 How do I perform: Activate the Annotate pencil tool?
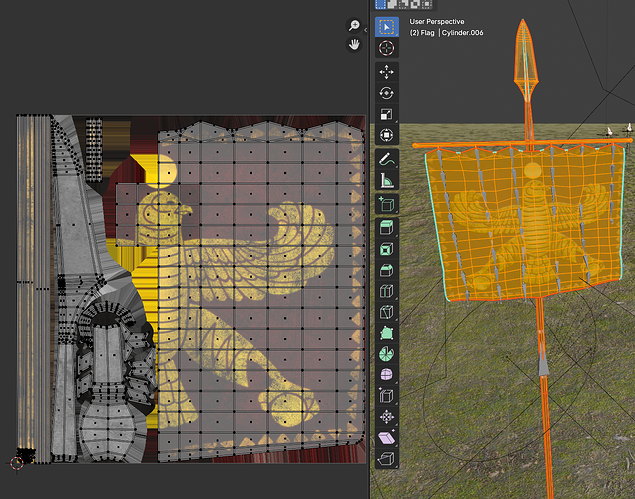387,159
